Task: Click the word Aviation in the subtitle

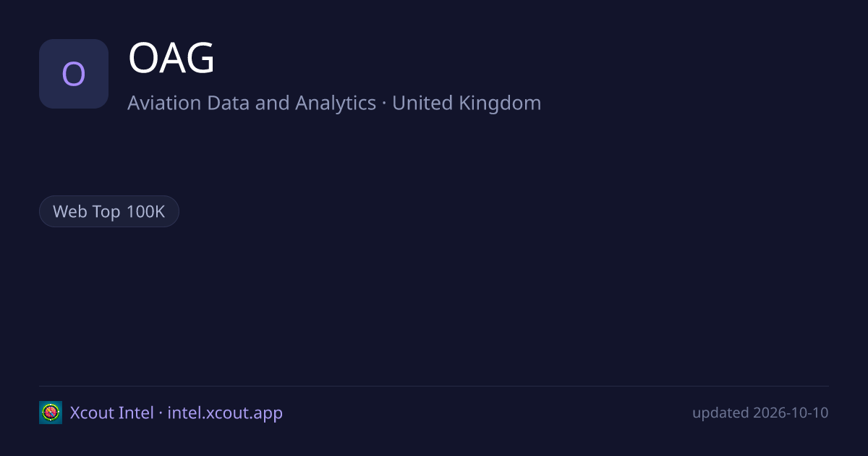Action: pos(164,103)
